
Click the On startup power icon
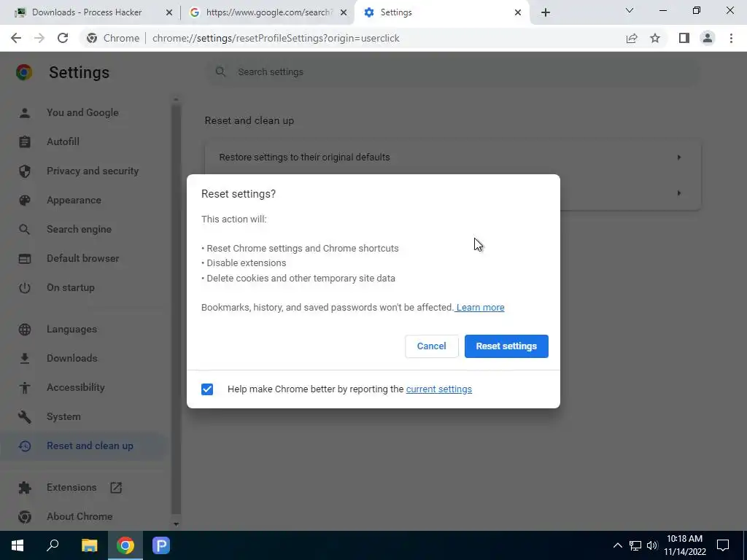(25, 287)
